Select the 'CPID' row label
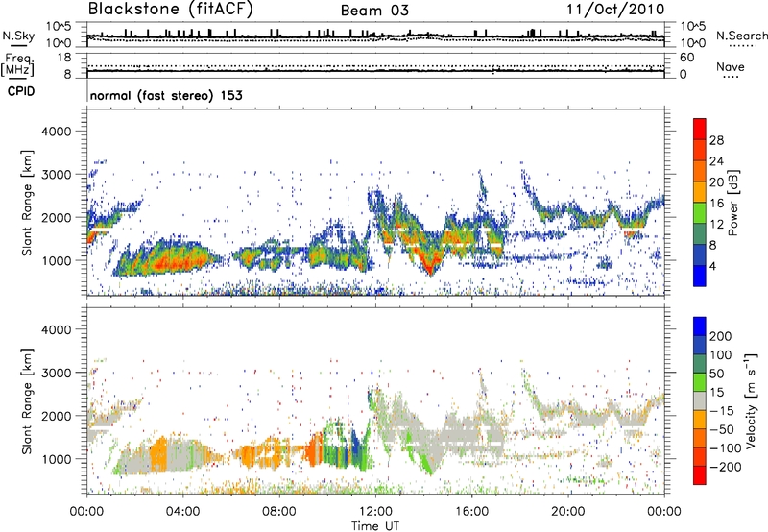 click(21, 91)
